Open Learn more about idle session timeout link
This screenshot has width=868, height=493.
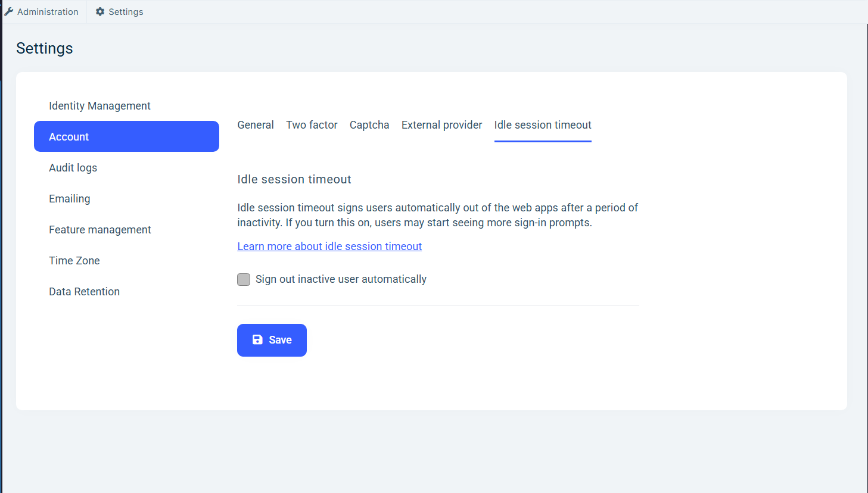329,246
